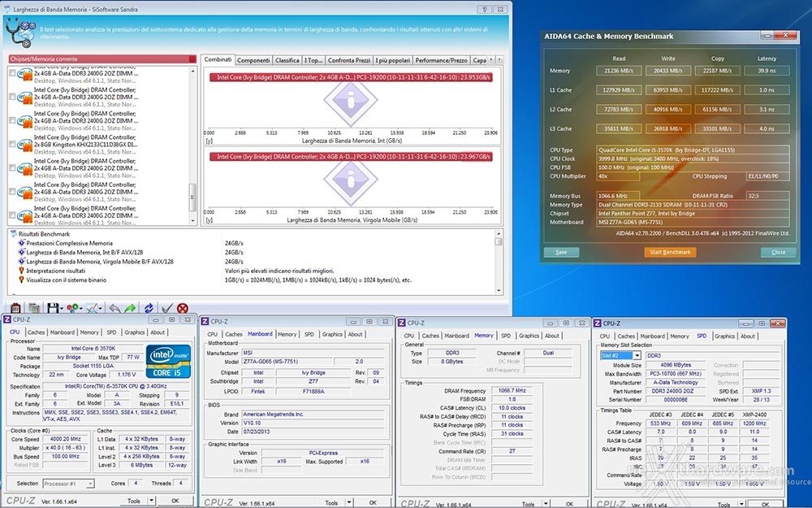Click the Tools button in the CPU-Z CPU window
The image size is (812, 508).
pyautogui.click(x=134, y=501)
